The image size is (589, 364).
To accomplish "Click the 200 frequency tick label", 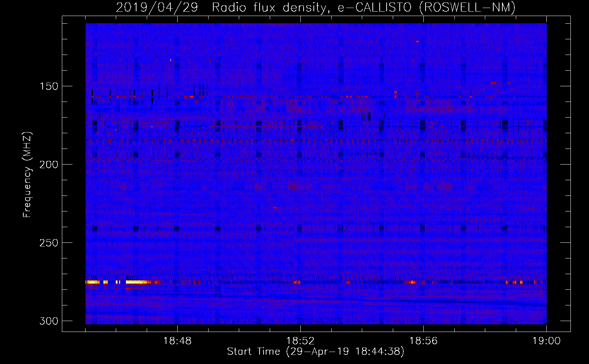I will coord(49,165).
